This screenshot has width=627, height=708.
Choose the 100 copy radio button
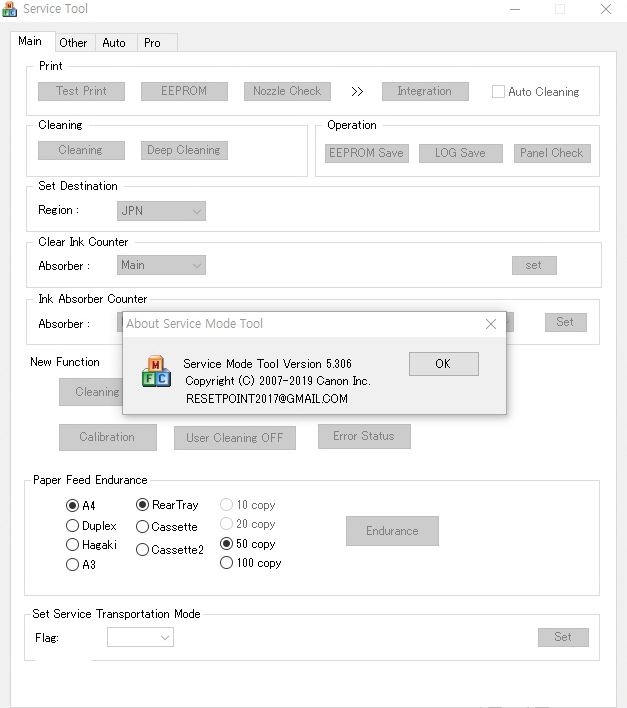(x=226, y=563)
